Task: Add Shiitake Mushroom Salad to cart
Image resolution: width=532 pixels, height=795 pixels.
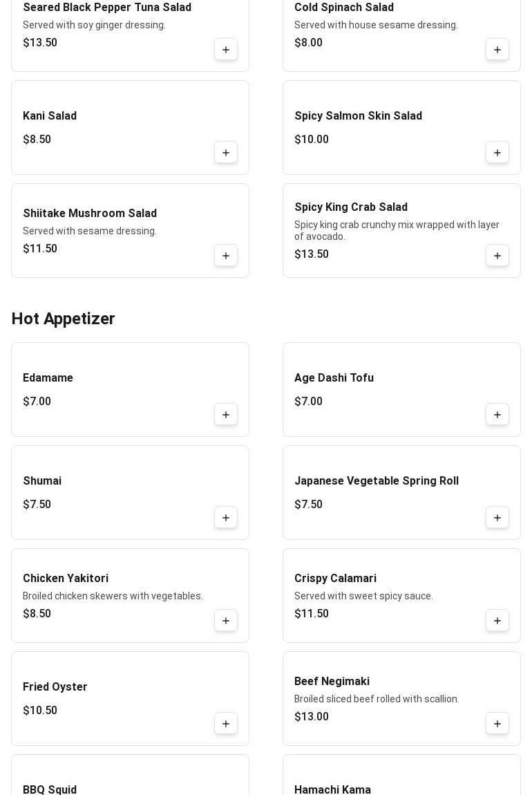Action: click(226, 256)
